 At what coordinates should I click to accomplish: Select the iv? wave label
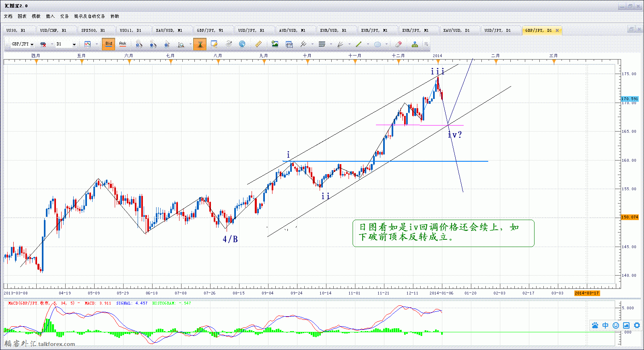pyautogui.click(x=455, y=135)
